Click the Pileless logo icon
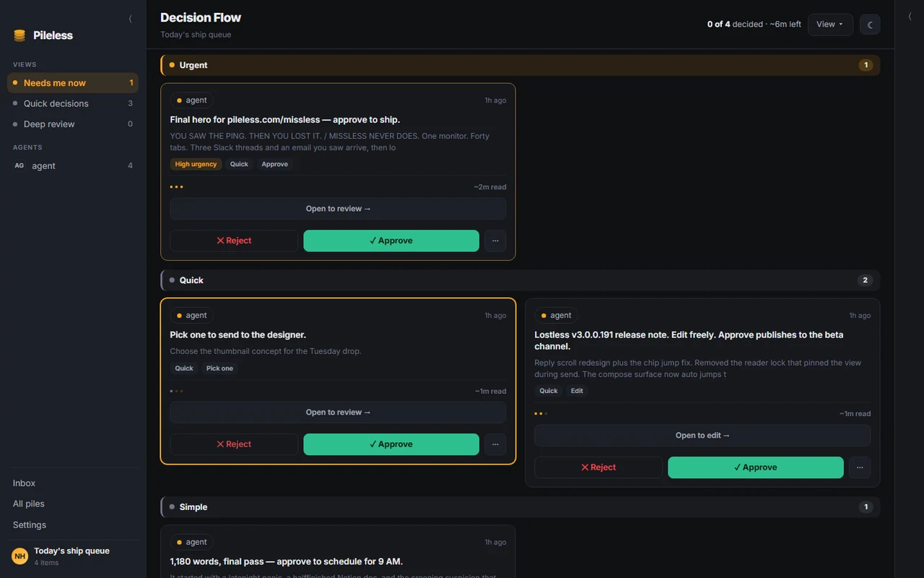 [19, 35]
